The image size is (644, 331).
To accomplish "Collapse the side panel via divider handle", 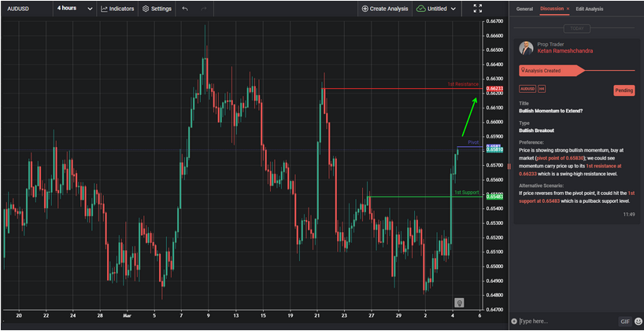I will point(509,166).
